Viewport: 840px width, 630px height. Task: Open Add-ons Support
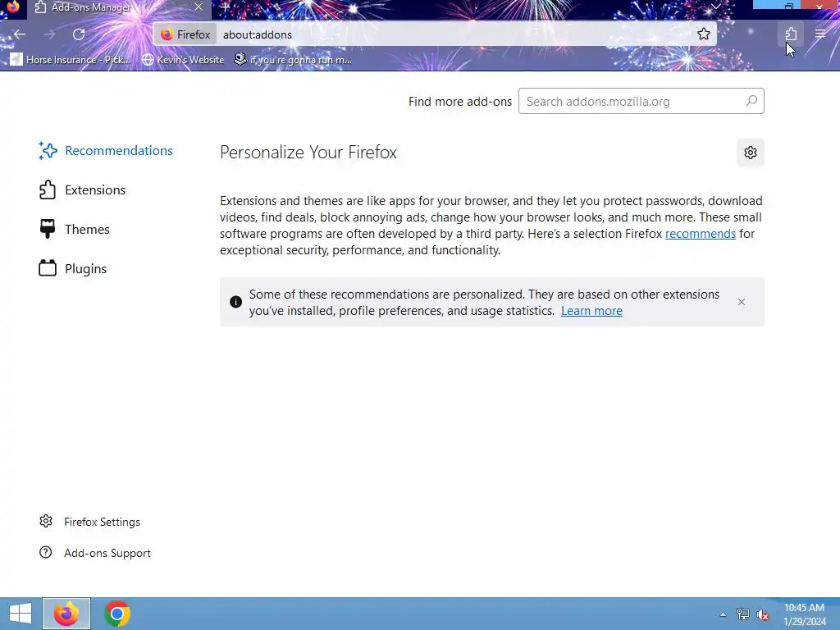(x=95, y=553)
